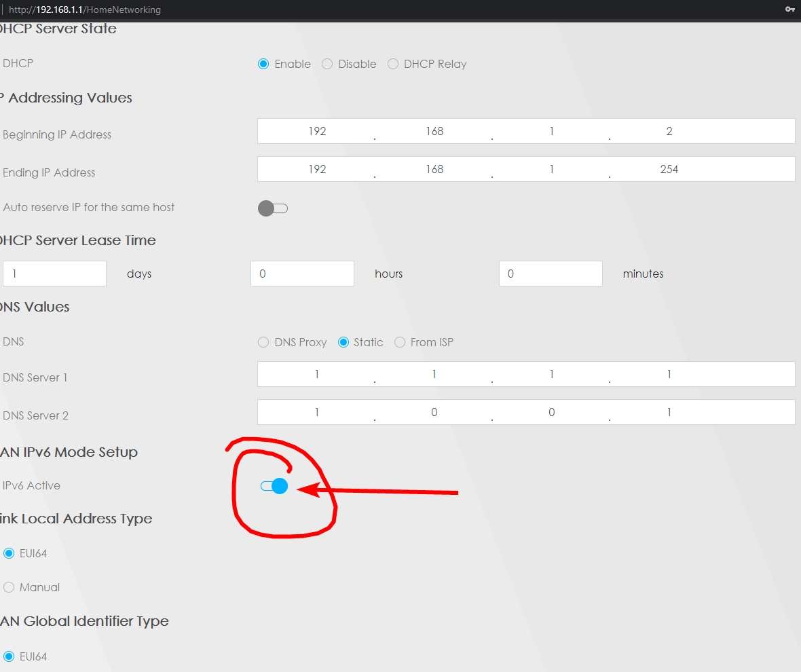Select the Static DNS option
This screenshot has height=672, width=801.
coord(343,342)
